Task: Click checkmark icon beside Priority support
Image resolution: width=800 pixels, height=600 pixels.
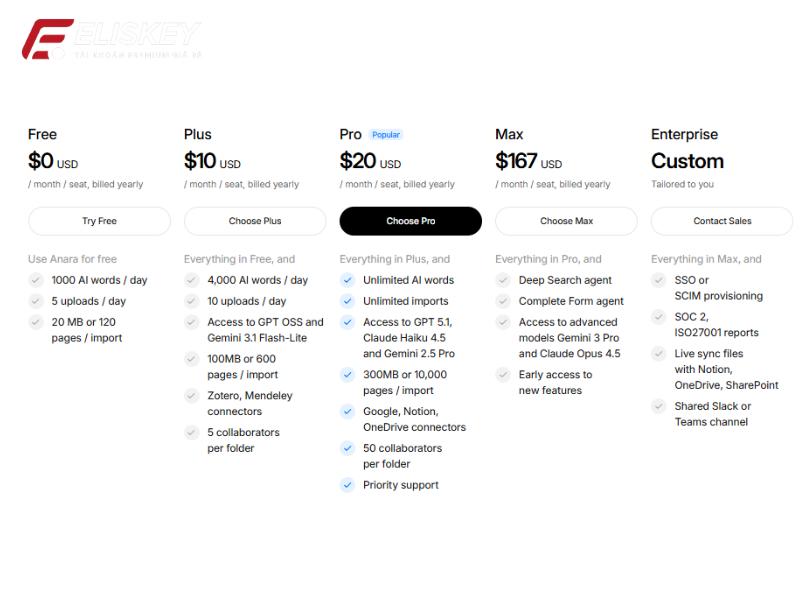Action: click(x=347, y=485)
